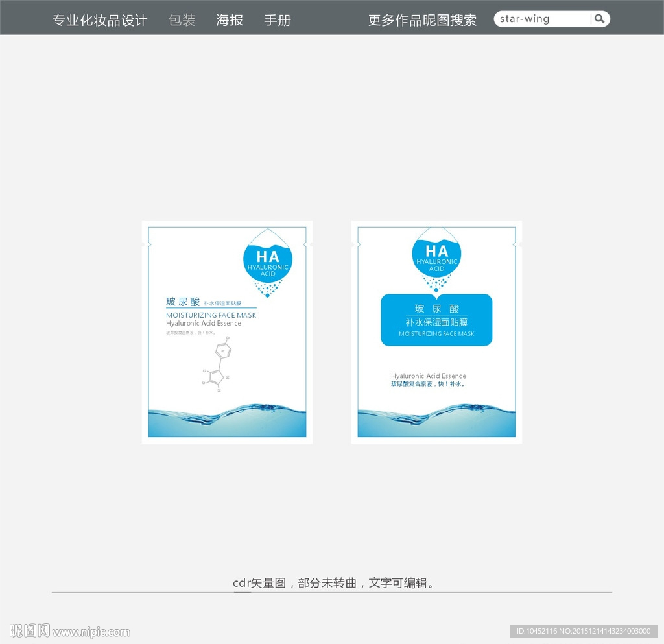Click the ID:10452116 info text at bottom right
664x644 pixels.
click(584, 630)
